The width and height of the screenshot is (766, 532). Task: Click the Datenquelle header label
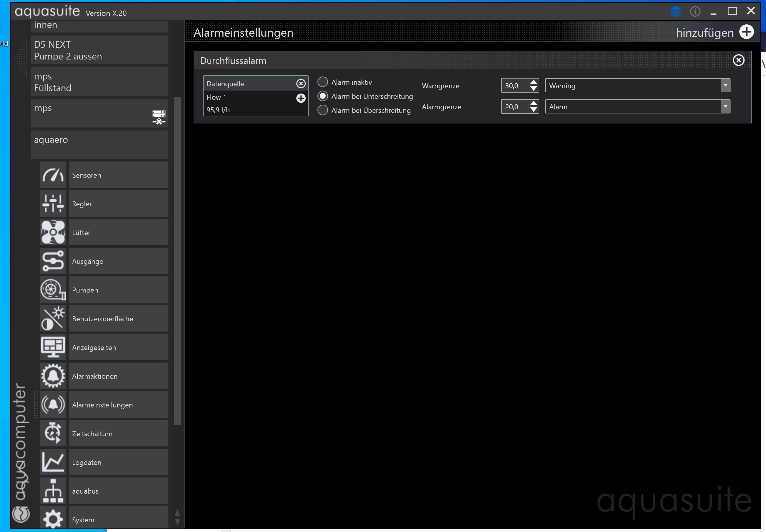[x=225, y=84]
